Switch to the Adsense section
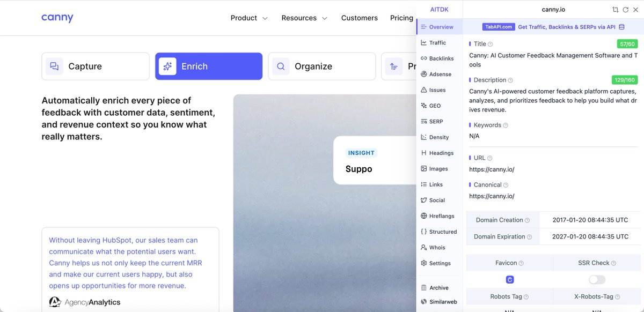 (x=439, y=75)
